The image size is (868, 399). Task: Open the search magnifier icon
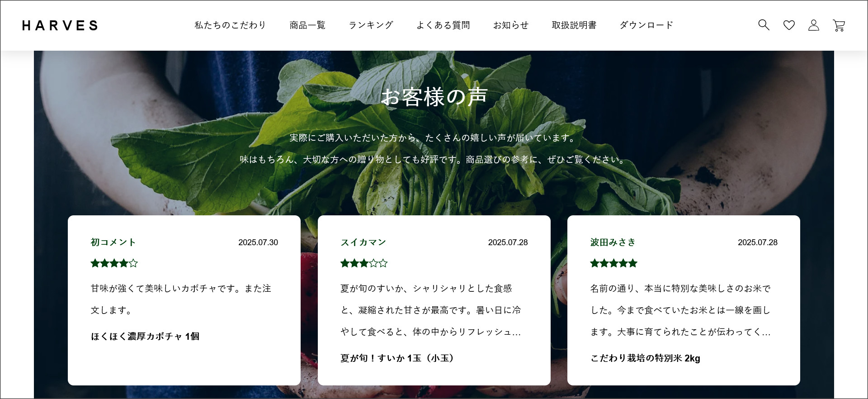click(x=764, y=25)
